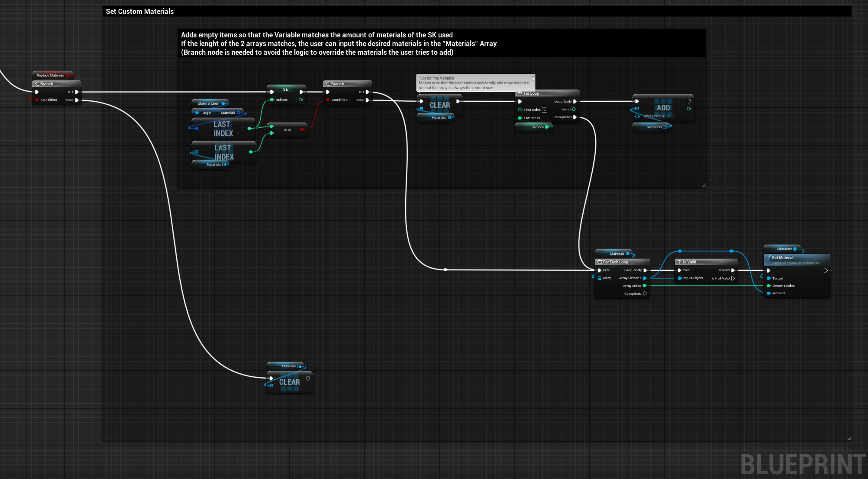Click the Array input pin on For Each Loop
This screenshot has height=479, width=868.
pyautogui.click(x=599, y=278)
